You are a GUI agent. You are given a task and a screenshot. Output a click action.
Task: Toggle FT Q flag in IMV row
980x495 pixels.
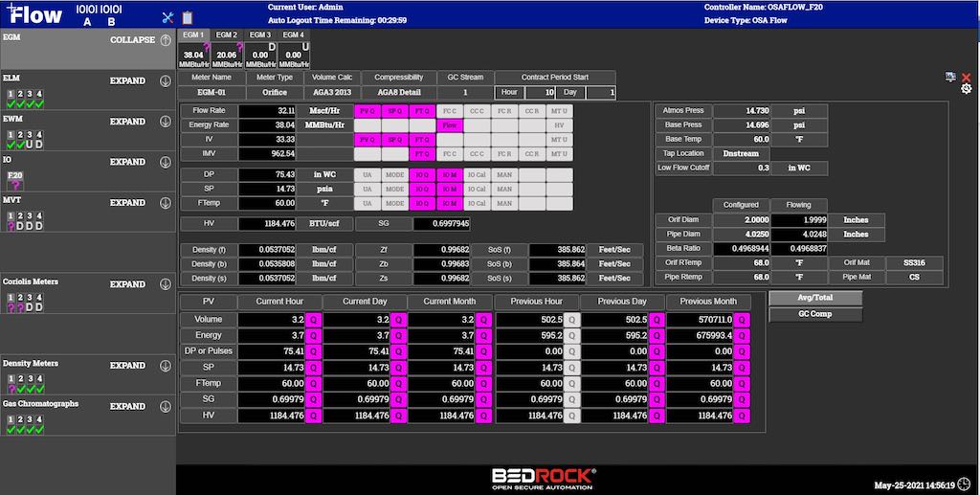pos(422,154)
